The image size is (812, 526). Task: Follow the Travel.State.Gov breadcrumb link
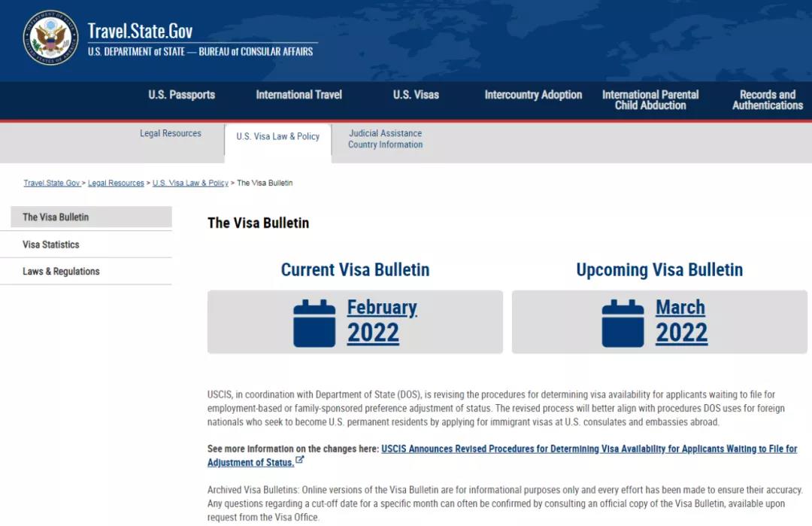point(52,183)
